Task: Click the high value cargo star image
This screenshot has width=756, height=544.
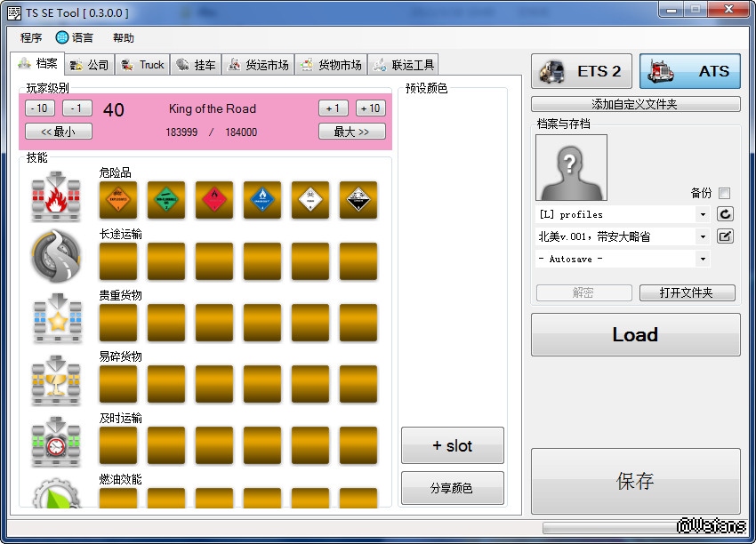Action: (x=56, y=318)
